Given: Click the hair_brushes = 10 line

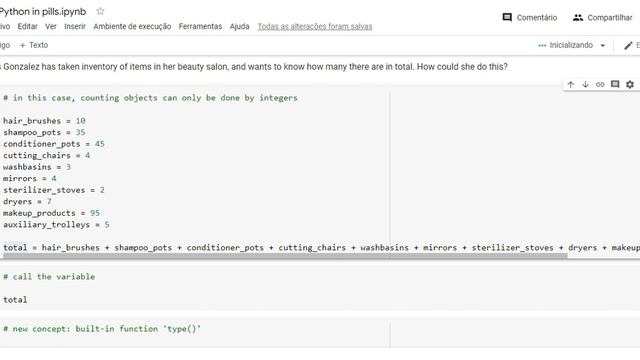Looking at the screenshot, I should (x=44, y=121).
